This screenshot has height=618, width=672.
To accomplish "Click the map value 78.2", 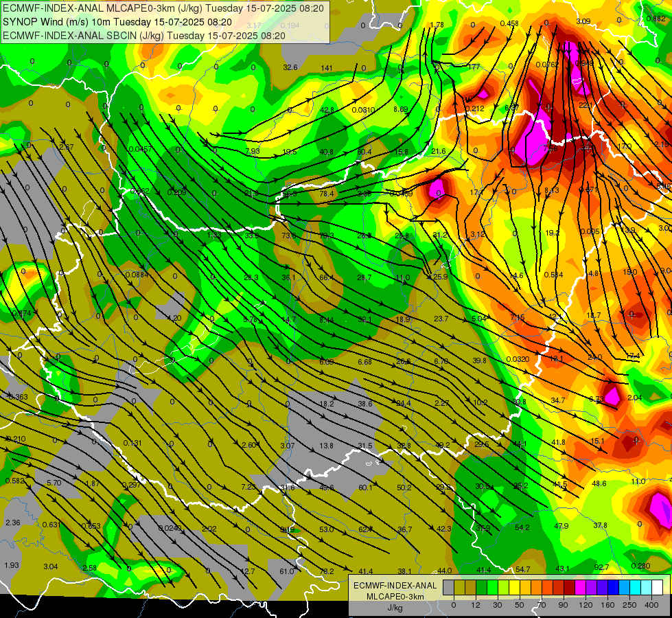I will (x=327, y=571).
